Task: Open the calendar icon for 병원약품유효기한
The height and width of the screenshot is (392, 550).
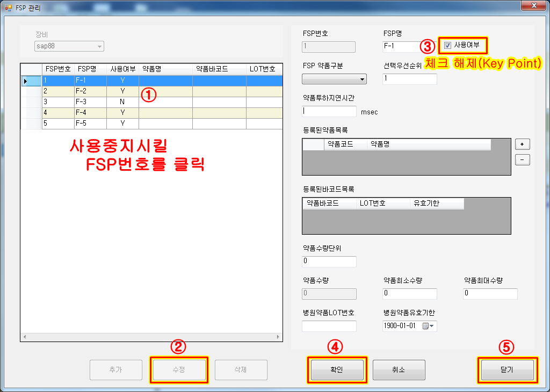Action: [425, 326]
